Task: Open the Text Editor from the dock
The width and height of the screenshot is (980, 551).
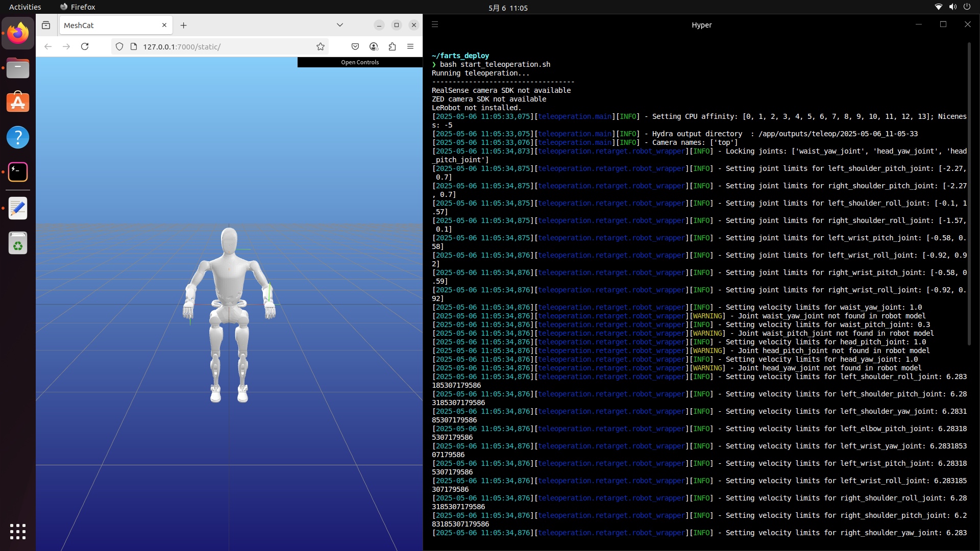Action: click(18, 208)
